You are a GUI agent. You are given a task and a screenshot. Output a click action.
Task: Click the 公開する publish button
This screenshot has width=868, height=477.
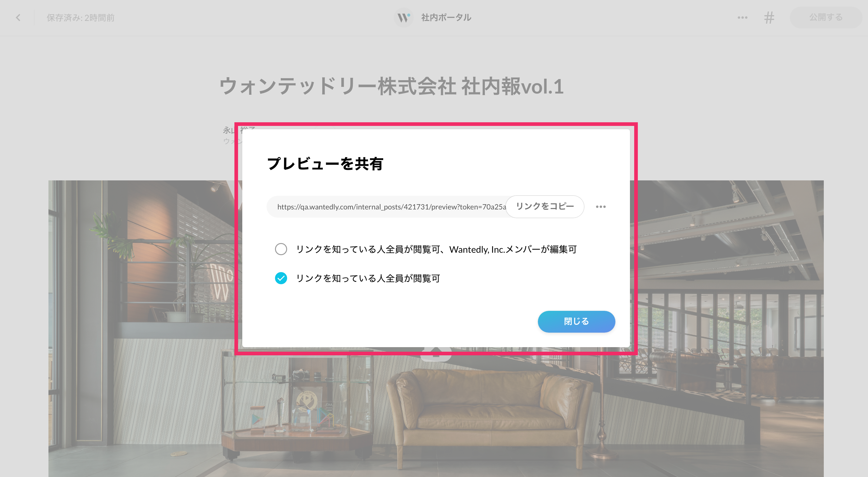click(826, 17)
